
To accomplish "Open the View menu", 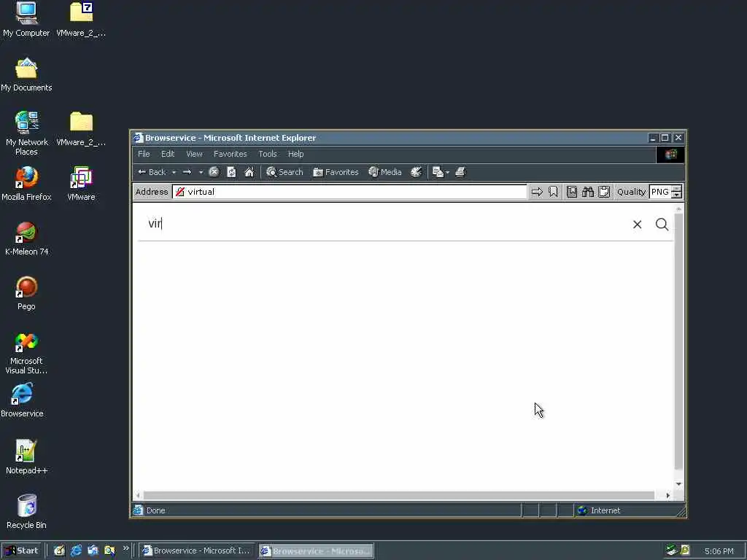I will coord(194,154).
